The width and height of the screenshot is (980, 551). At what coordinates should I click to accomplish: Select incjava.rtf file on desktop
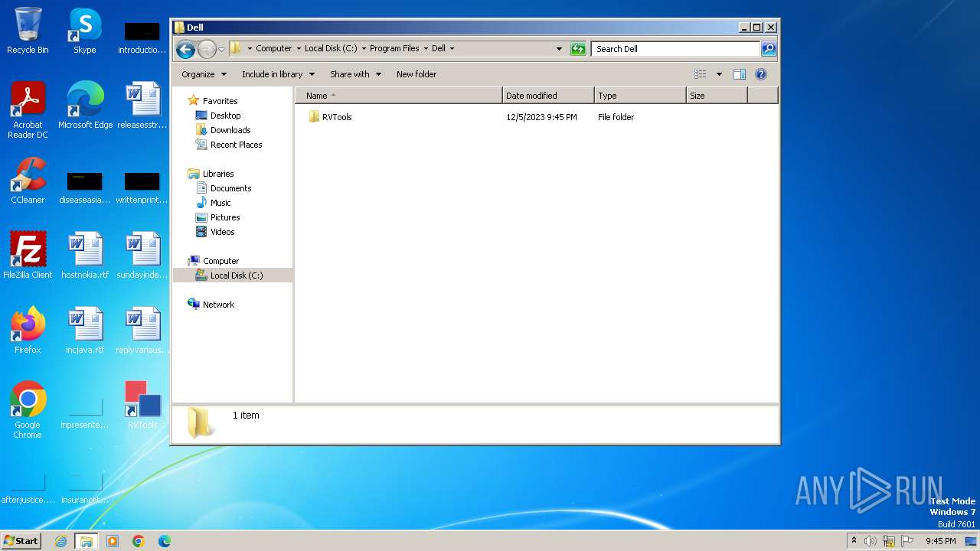85,331
